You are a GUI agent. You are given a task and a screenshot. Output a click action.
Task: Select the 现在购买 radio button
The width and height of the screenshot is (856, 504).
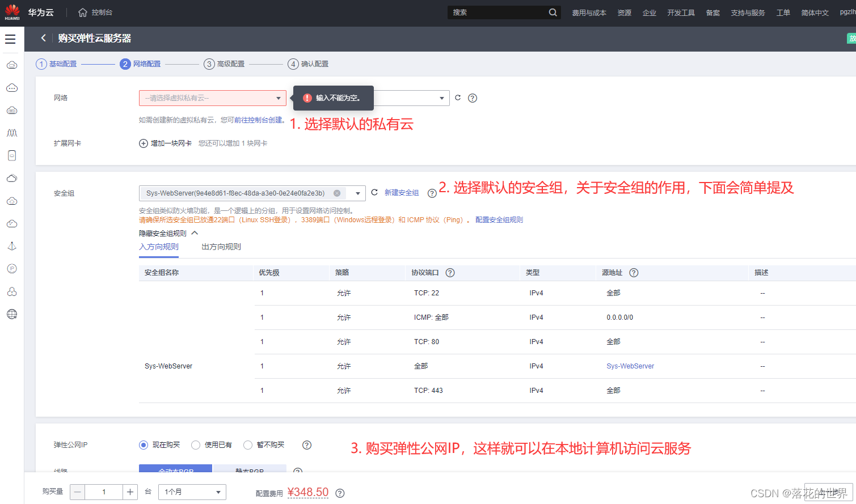(144, 445)
